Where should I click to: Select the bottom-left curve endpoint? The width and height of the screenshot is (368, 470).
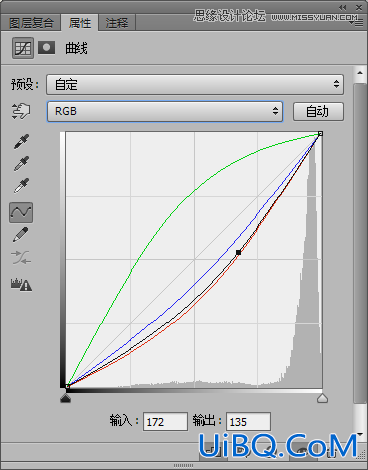tap(68, 386)
